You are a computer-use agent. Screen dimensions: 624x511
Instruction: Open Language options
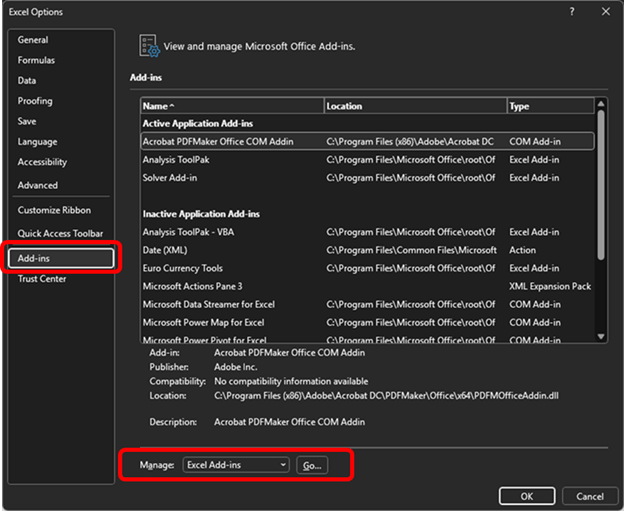(37, 142)
